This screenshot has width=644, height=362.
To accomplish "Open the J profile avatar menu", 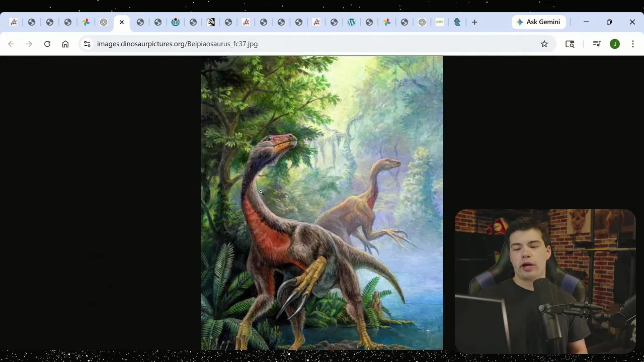I will 615,44.
